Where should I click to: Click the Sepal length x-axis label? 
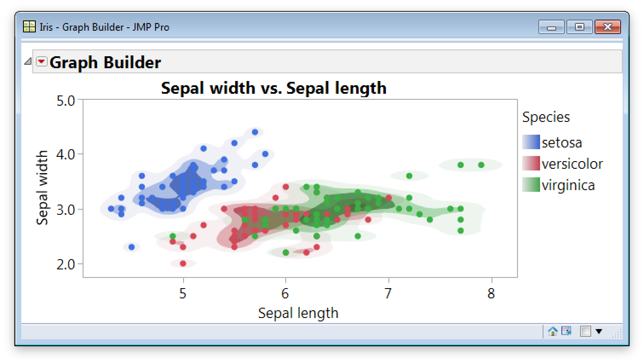[x=298, y=313]
